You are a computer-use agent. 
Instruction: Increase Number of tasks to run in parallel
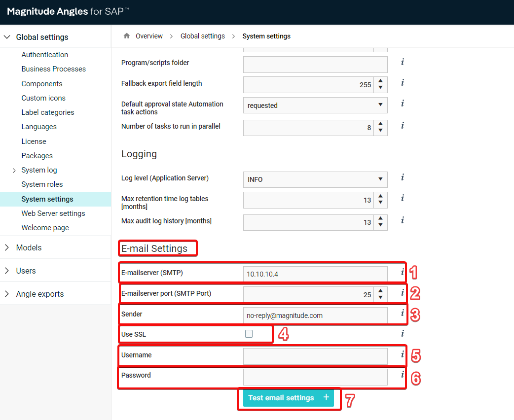pos(380,124)
